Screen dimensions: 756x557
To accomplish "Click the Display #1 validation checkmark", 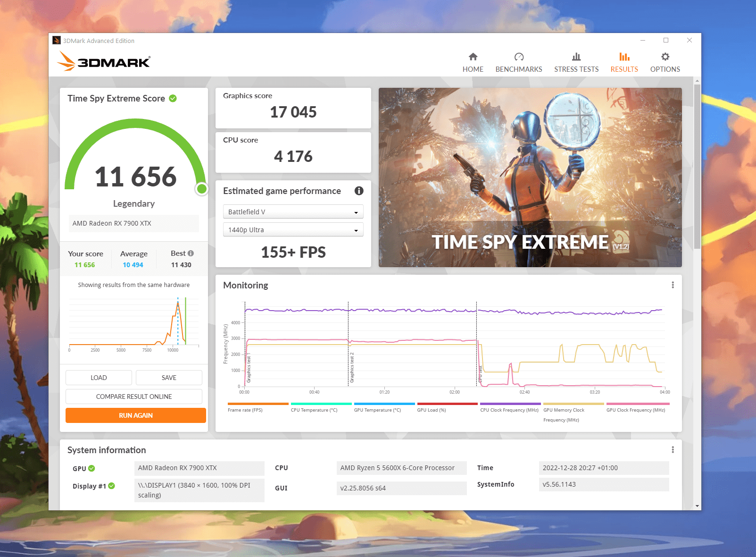I will tap(112, 486).
